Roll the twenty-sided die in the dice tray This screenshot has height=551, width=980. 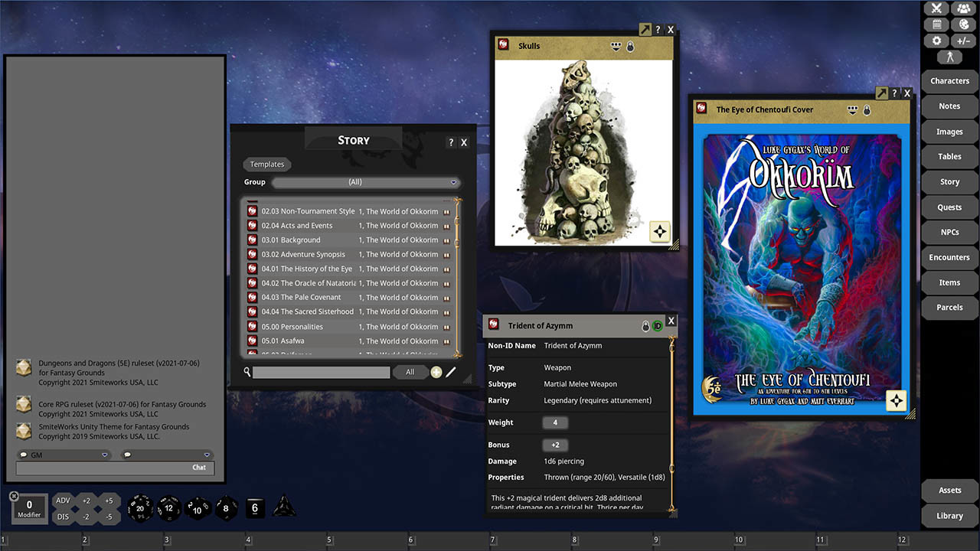(x=141, y=508)
